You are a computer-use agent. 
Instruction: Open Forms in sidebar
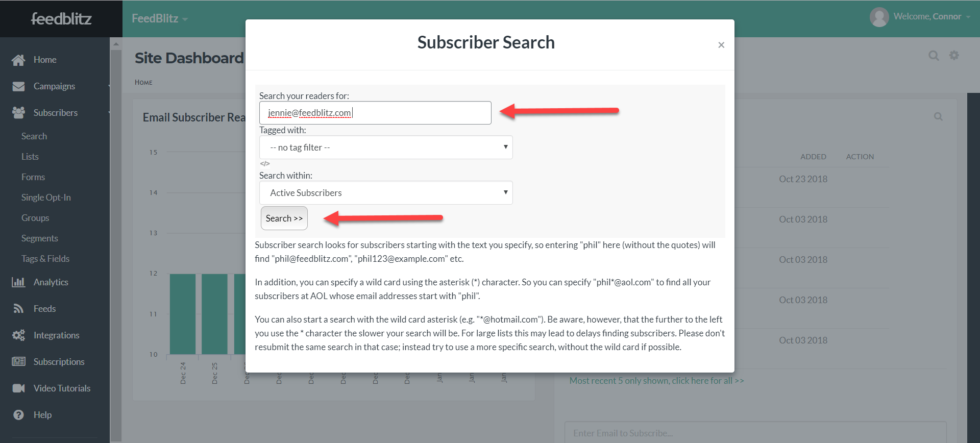click(33, 177)
